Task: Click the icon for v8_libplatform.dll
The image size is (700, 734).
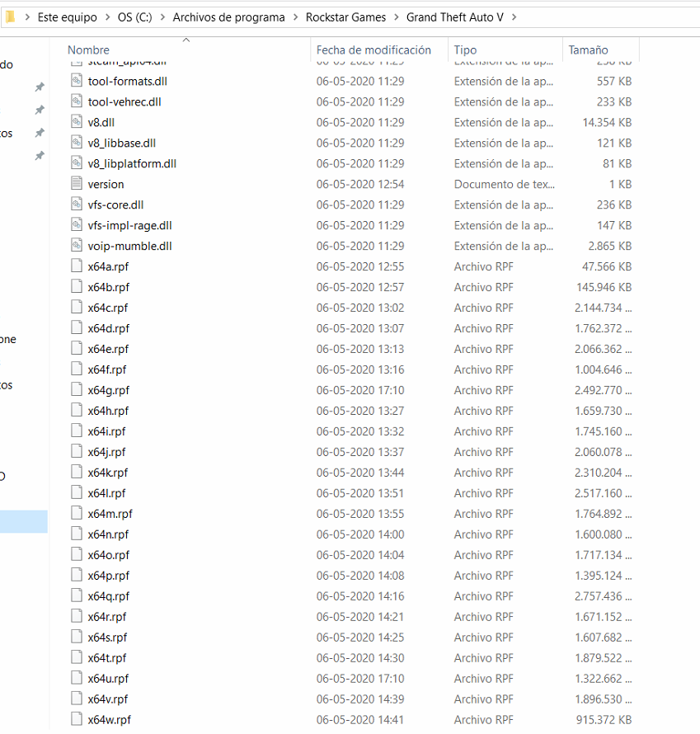Action: [77, 163]
